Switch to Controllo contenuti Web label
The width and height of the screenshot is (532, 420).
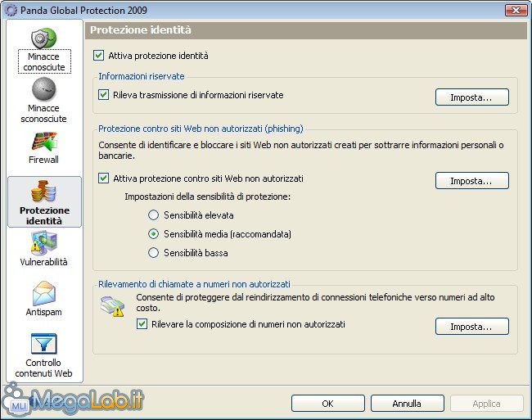[43, 368]
